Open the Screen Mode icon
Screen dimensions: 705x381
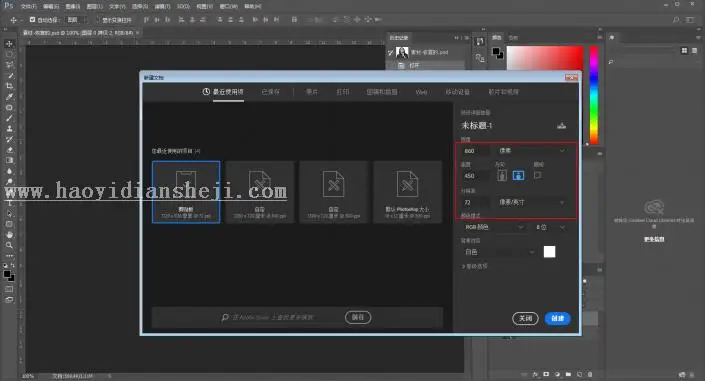[x=9, y=300]
